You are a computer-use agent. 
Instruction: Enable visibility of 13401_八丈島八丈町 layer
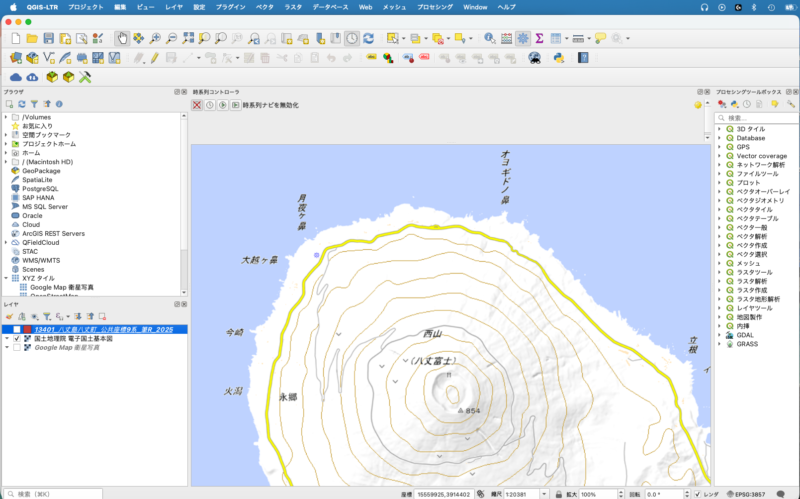point(17,329)
